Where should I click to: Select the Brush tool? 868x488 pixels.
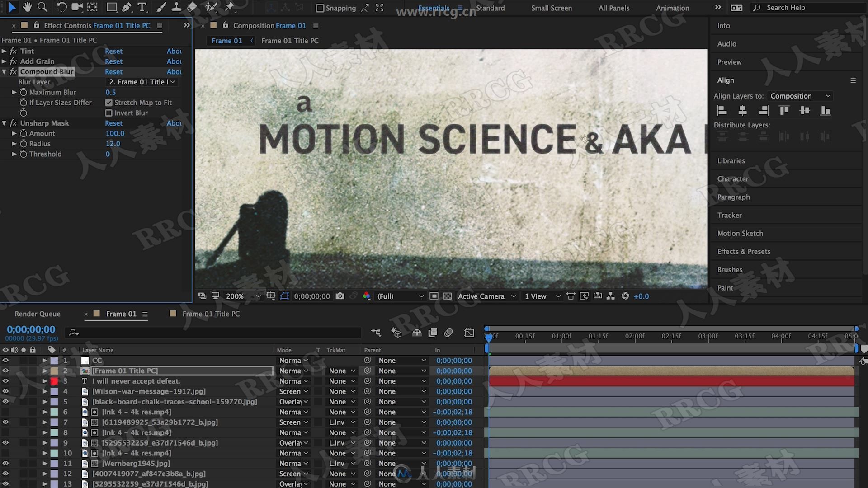pyautogui.click(x=161, y=7)
